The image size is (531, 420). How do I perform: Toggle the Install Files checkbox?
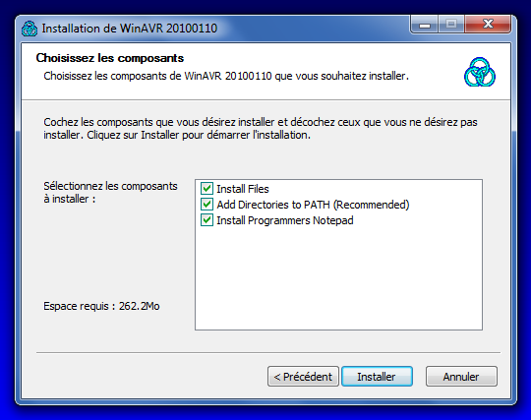[206, 189]
